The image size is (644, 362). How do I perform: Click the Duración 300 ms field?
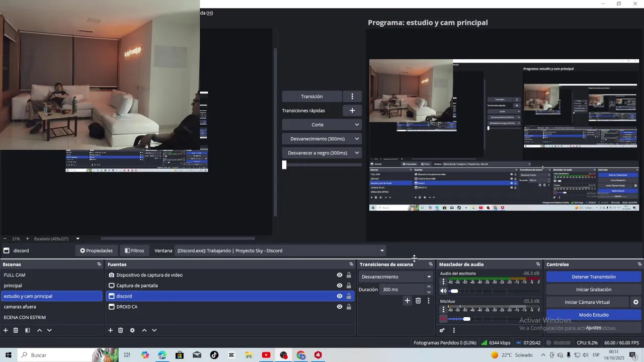pyautogui.click(x=403, y=290)
